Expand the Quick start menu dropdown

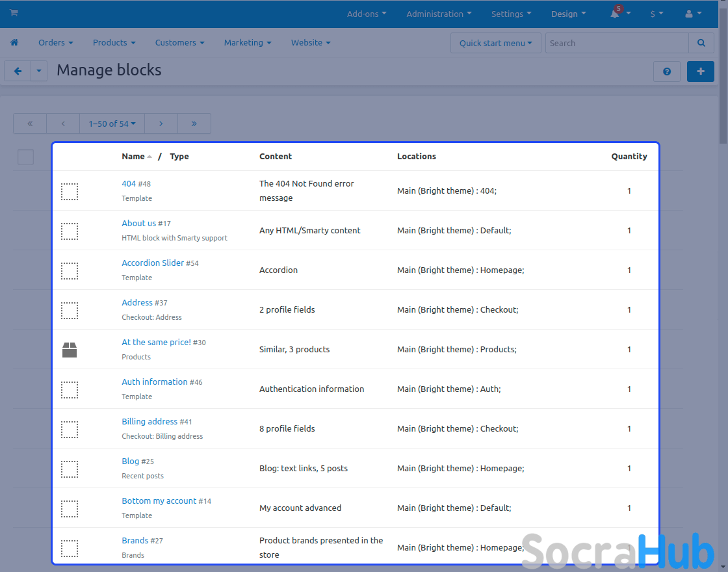495,43
